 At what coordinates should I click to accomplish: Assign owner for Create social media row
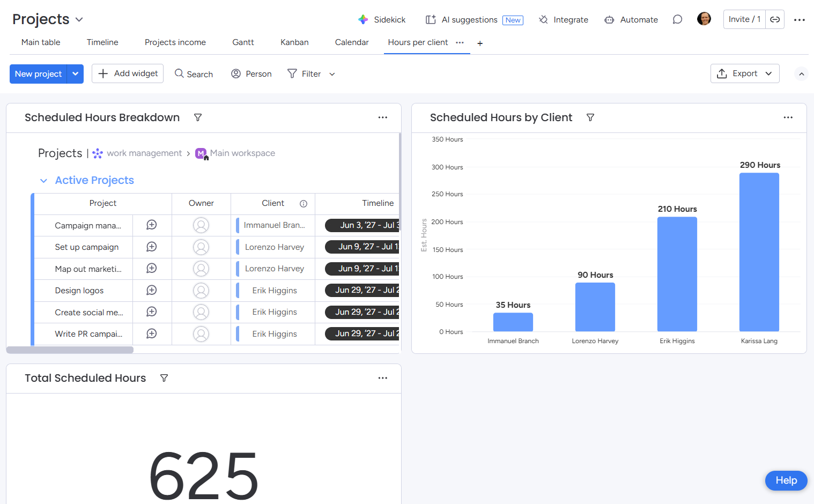pyautogui.click(x=201, y=312)
